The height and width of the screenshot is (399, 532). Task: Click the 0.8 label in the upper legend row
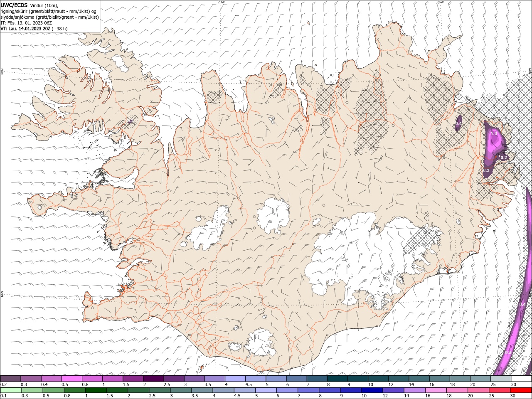pyautogui.click(x=85, y=384)
